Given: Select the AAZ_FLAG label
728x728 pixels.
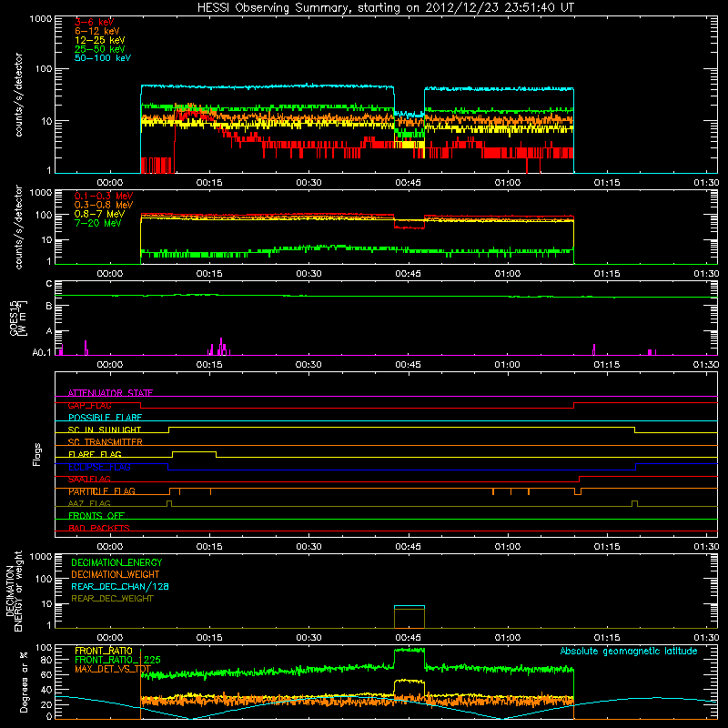Looking at the screenshot, I should point(89,503).
